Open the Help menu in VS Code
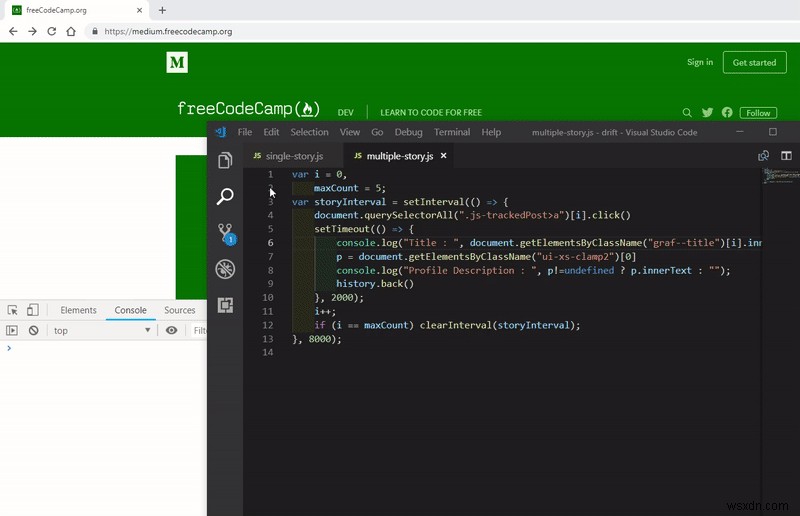800x516 pixels. point(491,132)
